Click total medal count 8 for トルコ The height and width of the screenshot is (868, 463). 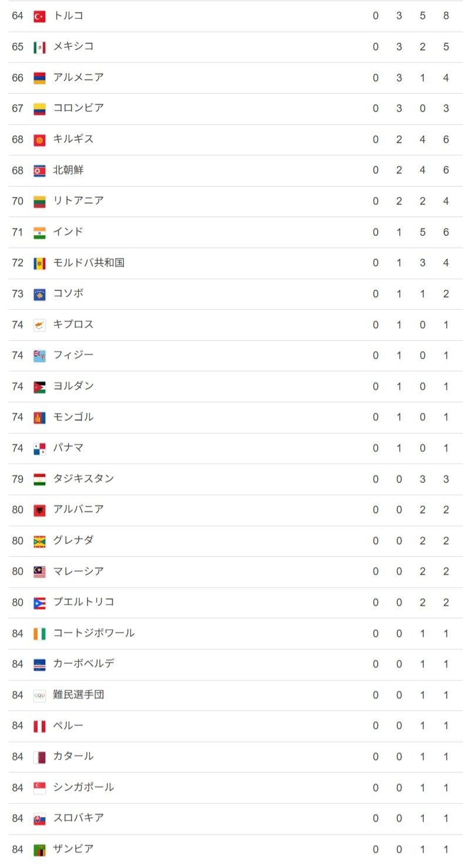tap(446, 16)
